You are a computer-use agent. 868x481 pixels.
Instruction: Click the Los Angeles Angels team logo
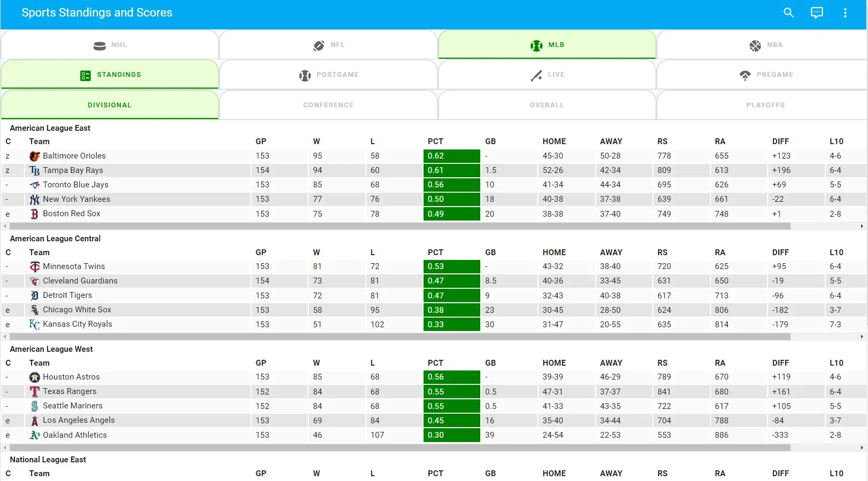(35, 421)
